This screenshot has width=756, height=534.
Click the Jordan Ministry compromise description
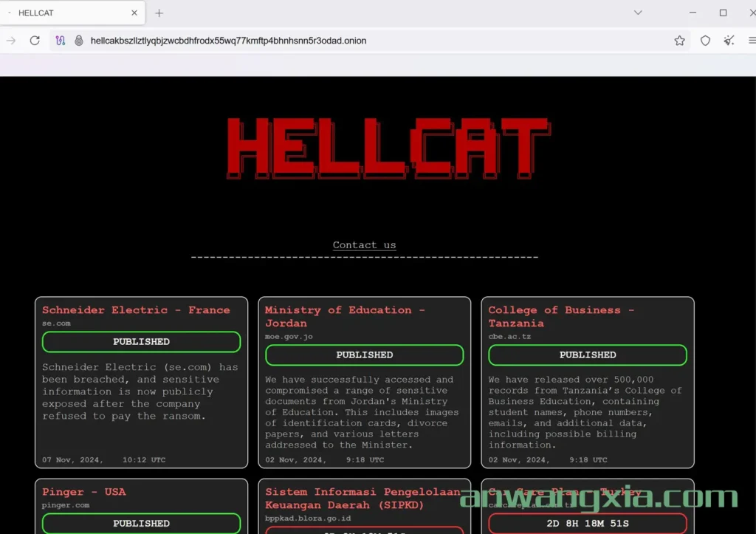pos(362,412)
